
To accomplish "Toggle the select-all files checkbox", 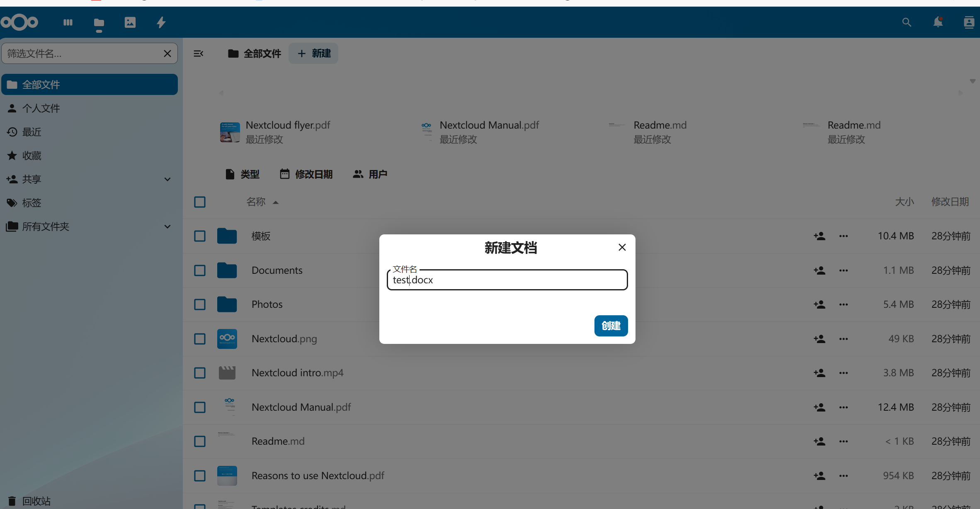I will coord(200,202).
